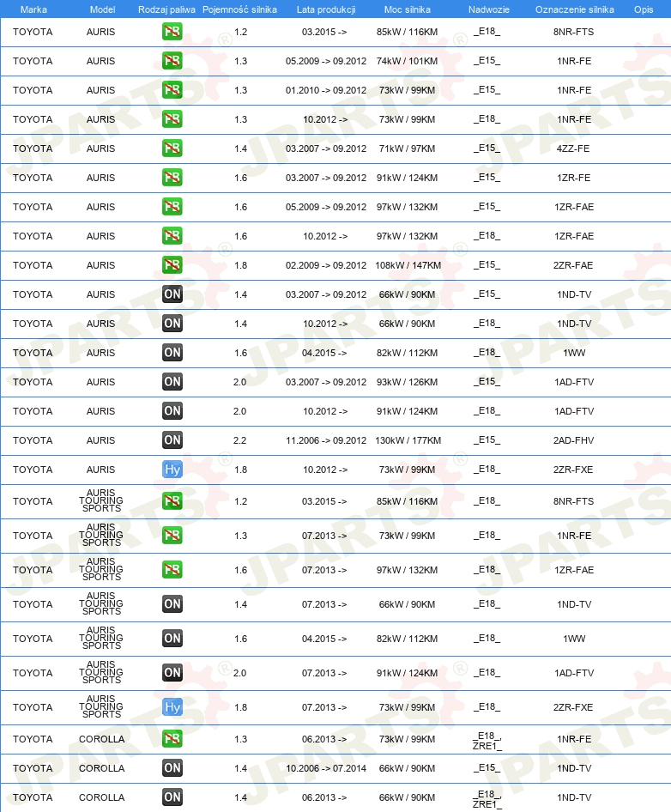This screenshot has height=812, width=671.
Task: Select Auris Touring Sports model cell in 2ZR-FXE row
Action: click(x=101, y=706)
